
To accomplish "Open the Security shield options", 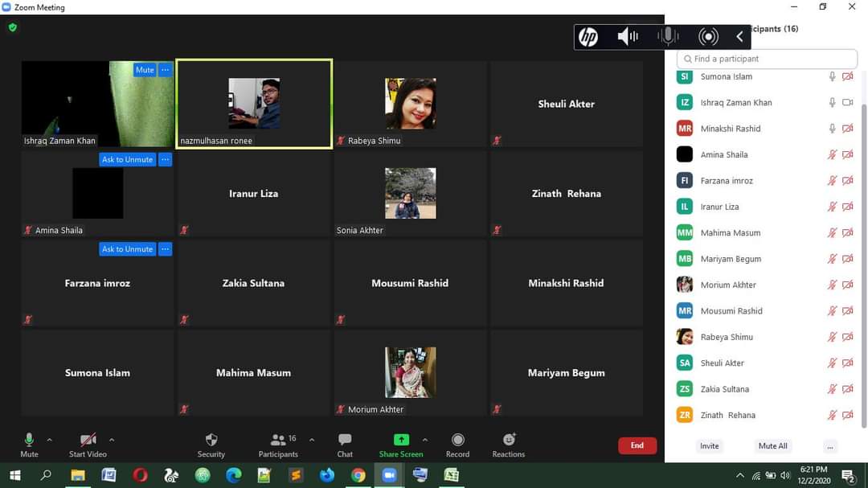I will [x=211, y=445].
